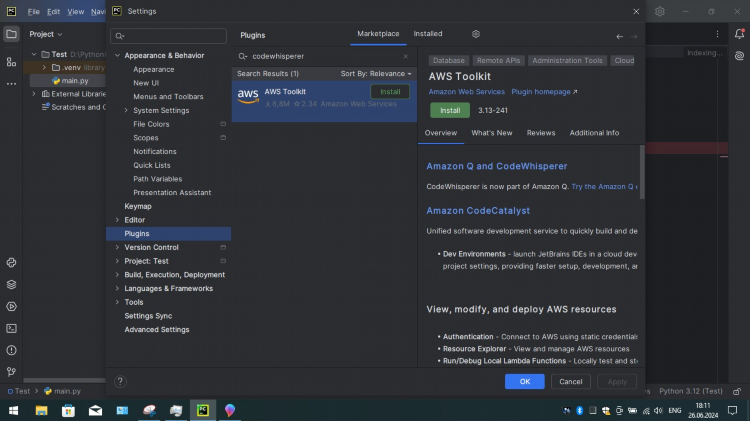Open the File menu

coord(33,11)
